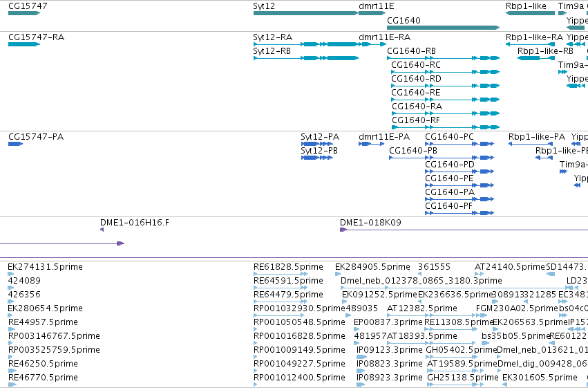
Task: Click the Rbp1-like-PA protein label
Action: [x=537, y=138]
